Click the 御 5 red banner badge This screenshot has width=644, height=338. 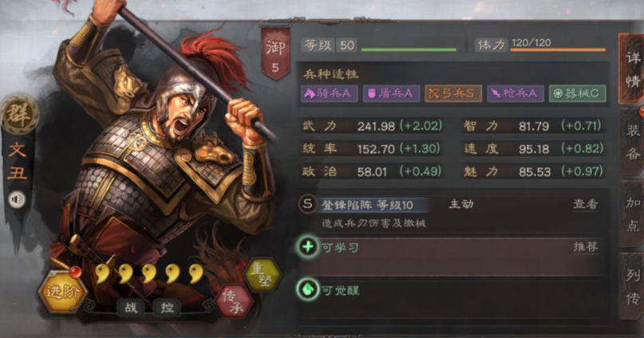pyautogui.click(x=275, y=53)
